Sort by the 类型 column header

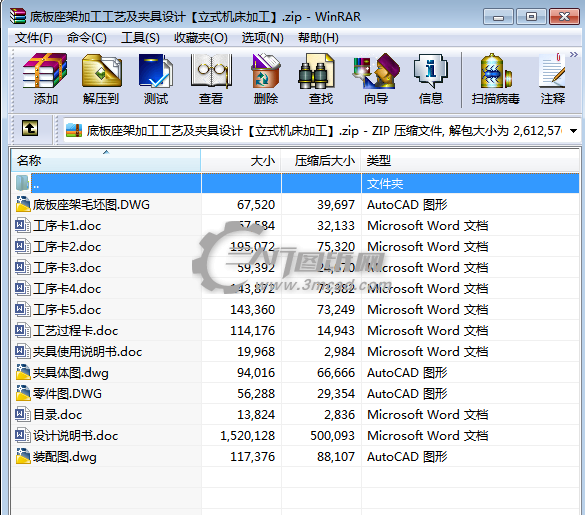pyautogui.click(x=470, y=160)
